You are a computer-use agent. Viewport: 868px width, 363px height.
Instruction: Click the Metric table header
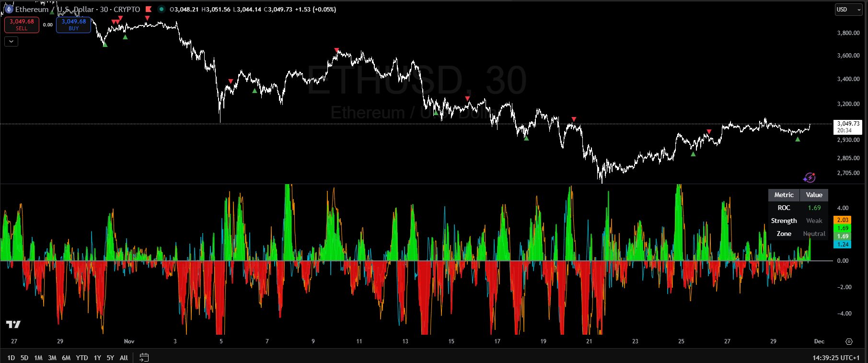[x=784, y=195]
